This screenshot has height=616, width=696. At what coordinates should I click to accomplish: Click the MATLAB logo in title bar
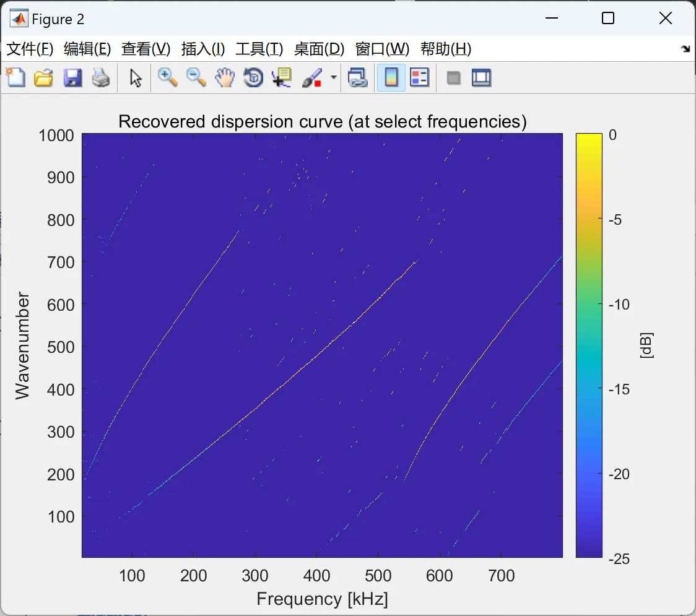(19, 19)
